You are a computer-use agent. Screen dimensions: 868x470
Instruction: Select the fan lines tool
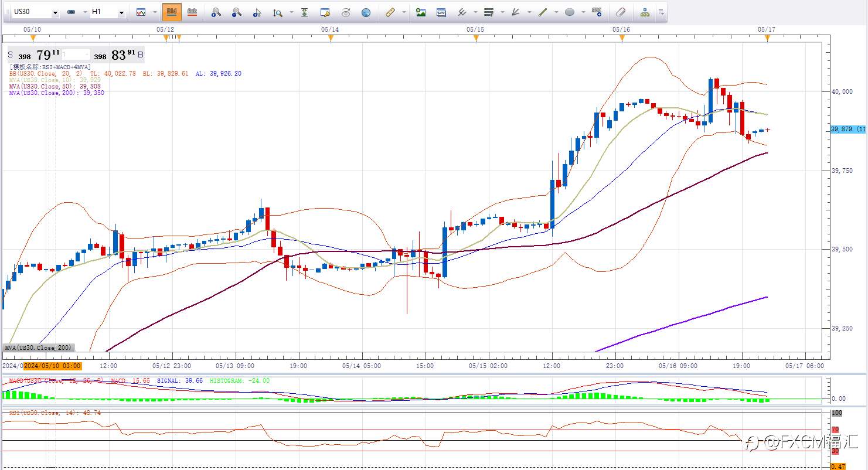coord(516,12)
